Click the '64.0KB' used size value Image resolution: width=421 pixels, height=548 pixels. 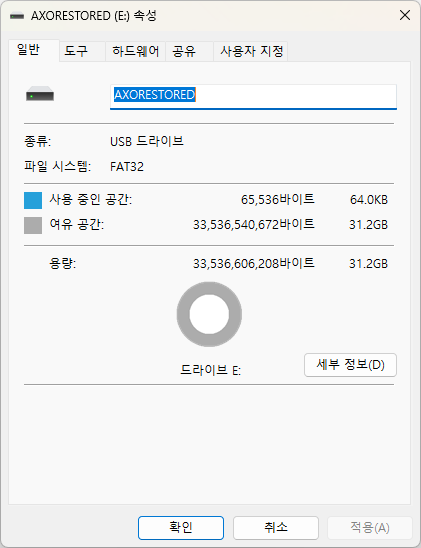369,200
